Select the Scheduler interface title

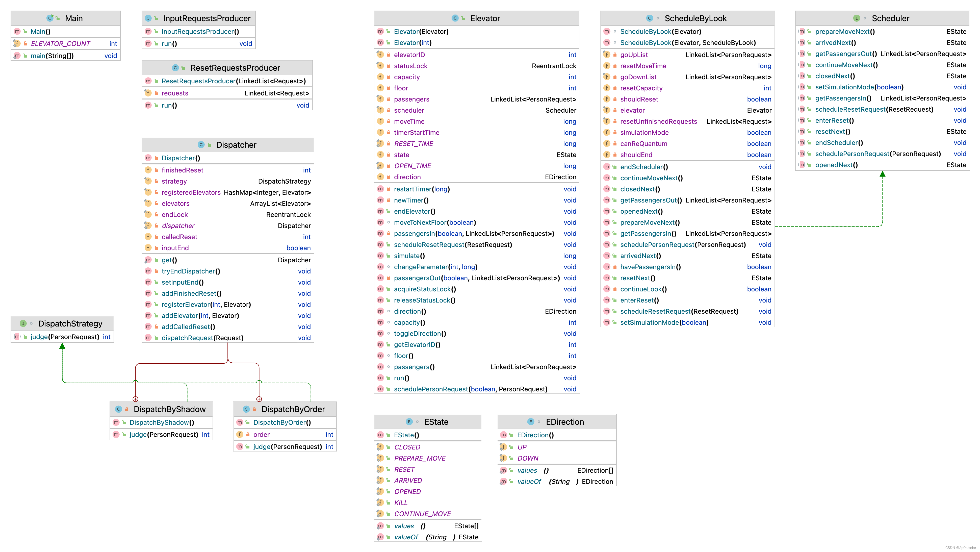[x=891, y=18]
